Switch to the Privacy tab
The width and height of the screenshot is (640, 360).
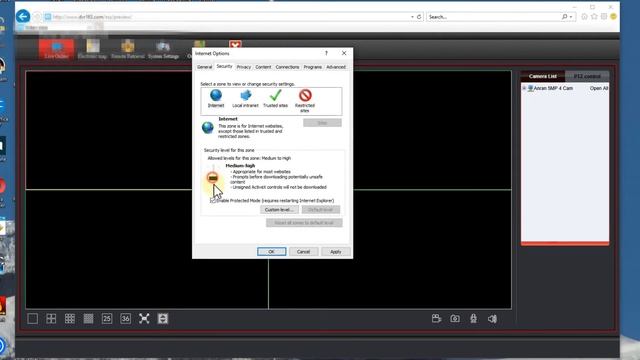pos(244,67)
